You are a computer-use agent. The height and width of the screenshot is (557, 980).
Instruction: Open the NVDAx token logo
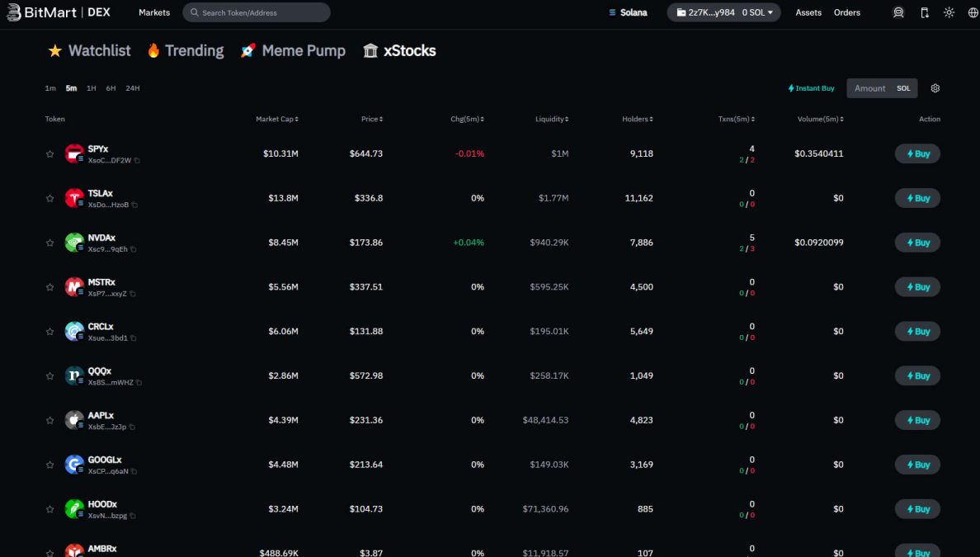74,243
